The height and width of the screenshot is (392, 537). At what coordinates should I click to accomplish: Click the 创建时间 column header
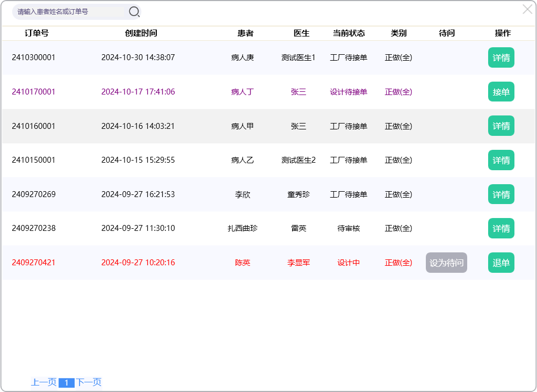coord(141,33)
